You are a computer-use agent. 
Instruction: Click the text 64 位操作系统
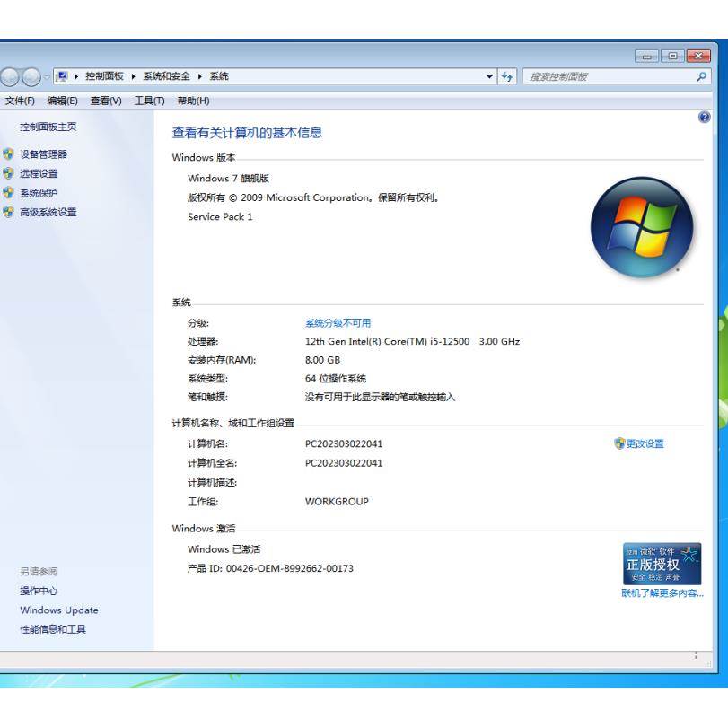pyautogui.click(x=336, y=379)
